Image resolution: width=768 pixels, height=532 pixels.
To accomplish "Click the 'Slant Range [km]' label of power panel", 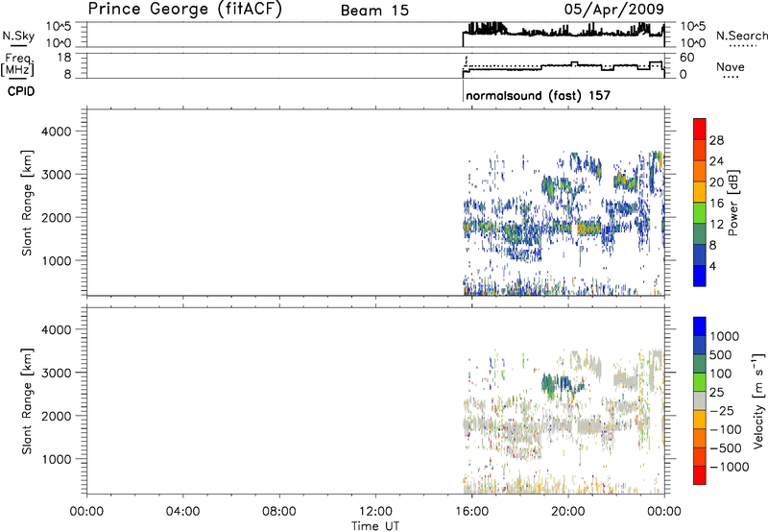I will (27, 203).
